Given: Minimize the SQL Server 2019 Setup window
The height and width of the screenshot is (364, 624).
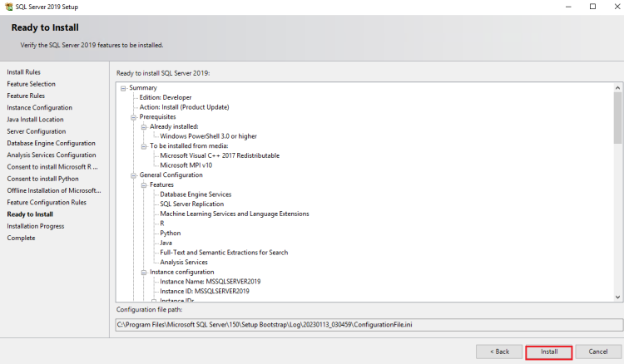Looking at the screenshot, I should (x=568, y=7).
